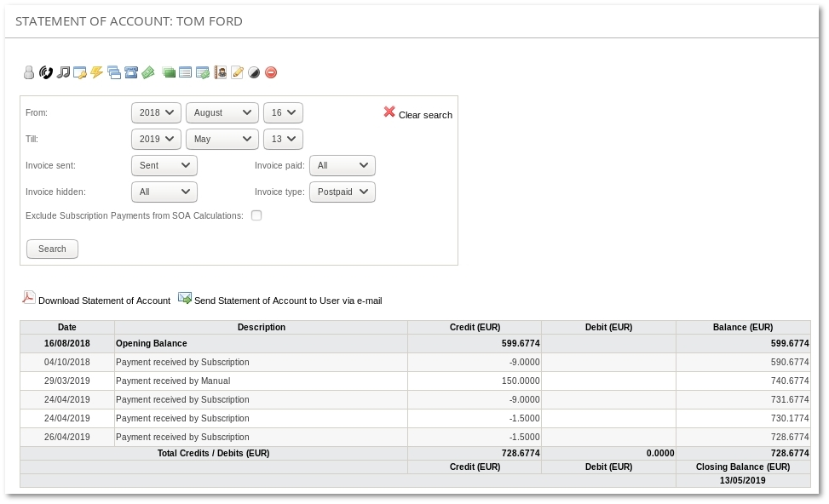This screenshot has height=504, width=829.
Task: Download Statement of Account as PDF
Action: tap(103, 301)
